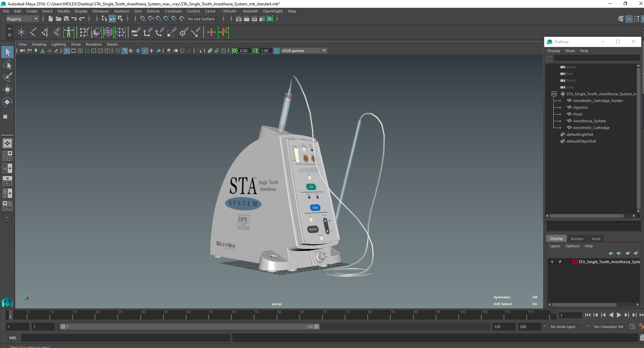644x348 pixels.
Task: Switch to the Render layer tab
Action: pos(577,239)
